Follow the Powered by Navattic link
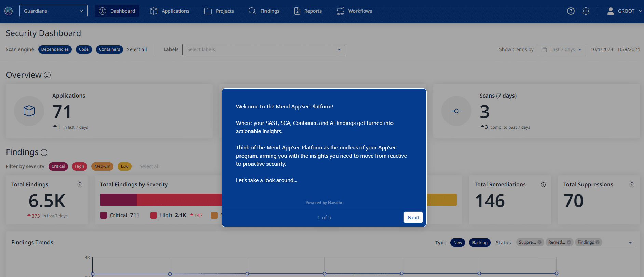The height and width of the screenshot is (277, 644). click(x=324, y=203)
